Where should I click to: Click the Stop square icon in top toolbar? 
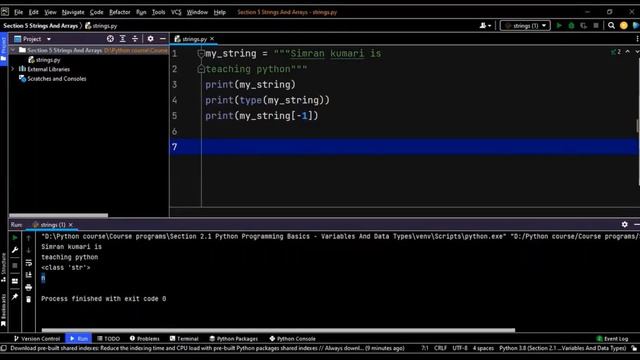coord(596,25)
